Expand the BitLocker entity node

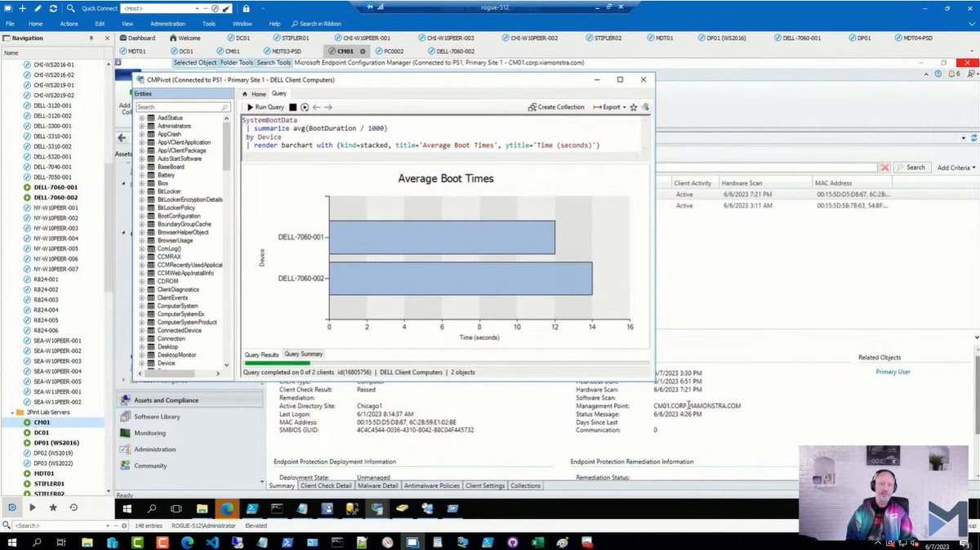(x=141, y=191)
